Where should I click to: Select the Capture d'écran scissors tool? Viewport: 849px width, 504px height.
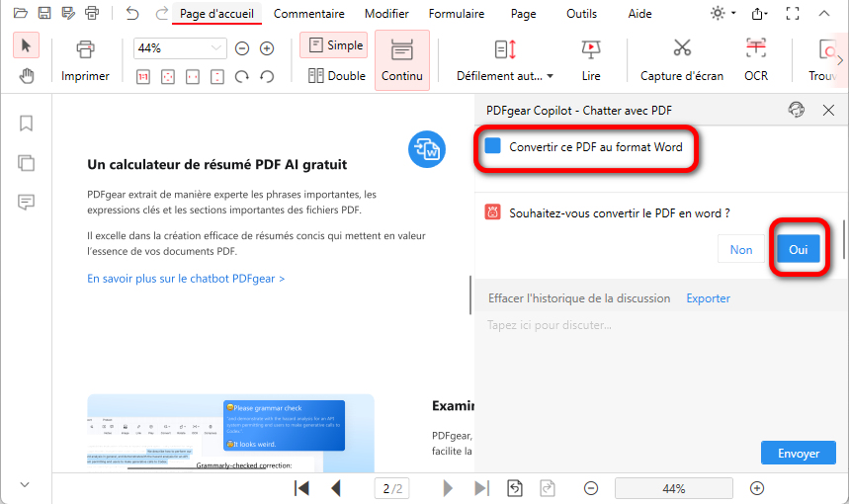pos(681,49)
